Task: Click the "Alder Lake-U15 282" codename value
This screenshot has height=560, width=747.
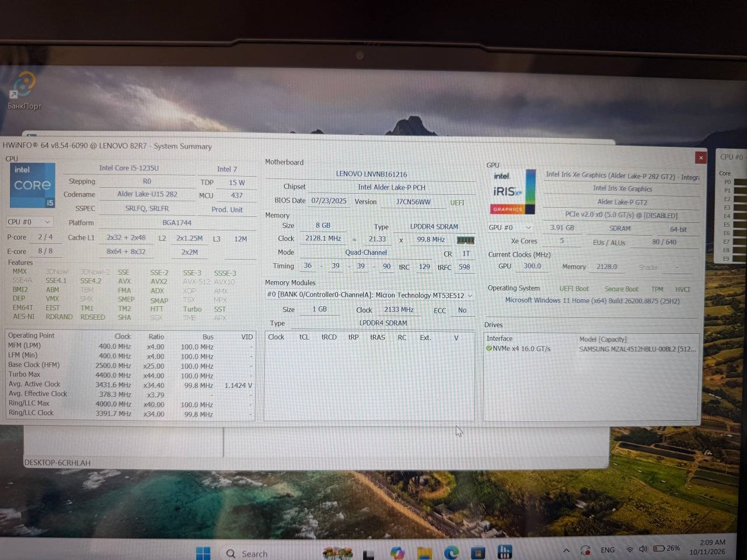Action: (x=147, y=194)
